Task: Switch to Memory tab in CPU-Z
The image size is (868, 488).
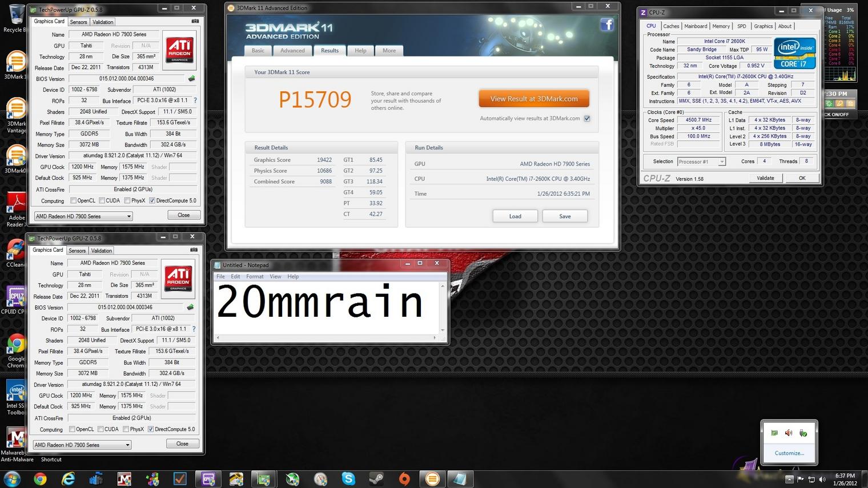Action: [721, 26]
